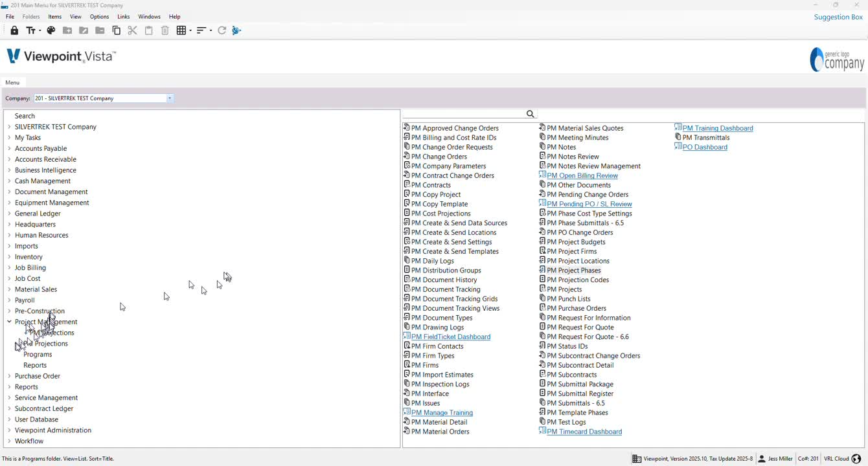The image size is (868, 466).
Task: Open PO Dashboard link
Action: coord(705,147)
